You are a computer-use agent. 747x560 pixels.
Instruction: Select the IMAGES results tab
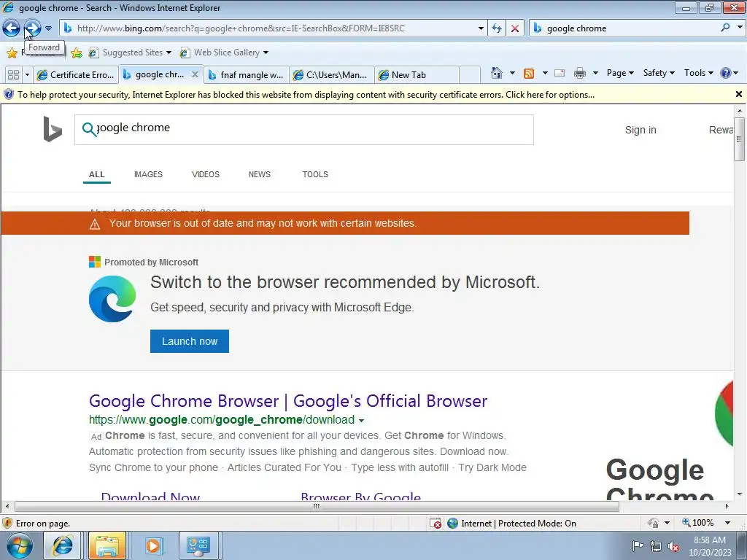[x=148, y=174]
